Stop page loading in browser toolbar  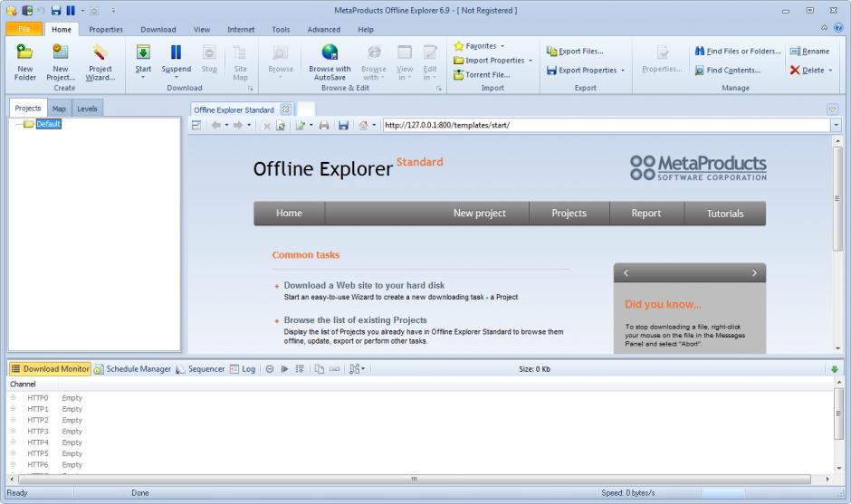(266, 126)
